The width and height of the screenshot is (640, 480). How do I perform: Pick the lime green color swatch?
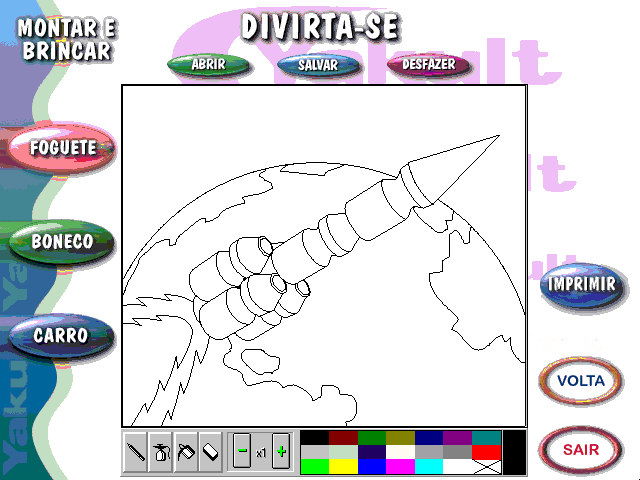pyautogui.click(x=315, y=467)
